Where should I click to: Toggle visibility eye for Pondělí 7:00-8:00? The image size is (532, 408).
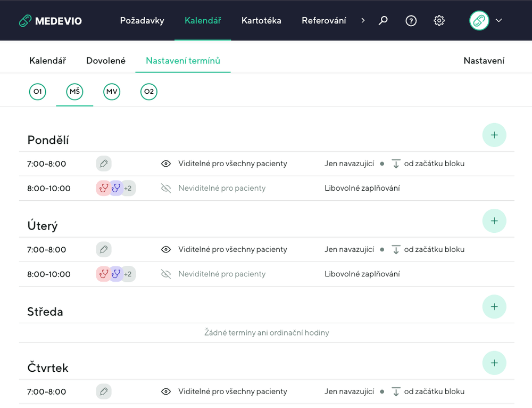point(166,164)
